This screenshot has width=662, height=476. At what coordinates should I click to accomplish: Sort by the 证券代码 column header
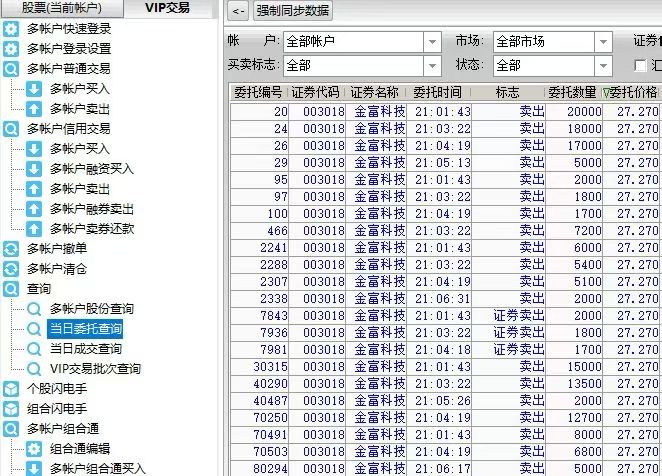click(x=315, y=92)
